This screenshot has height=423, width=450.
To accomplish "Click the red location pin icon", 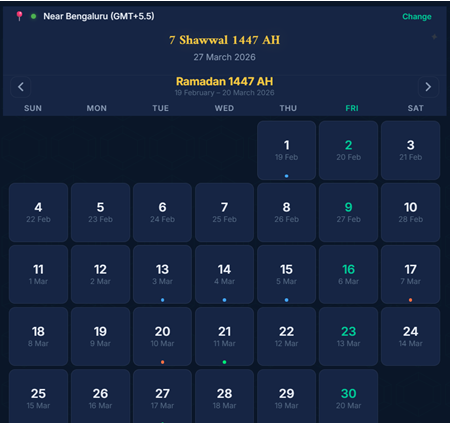I will [x=19, y=16].
